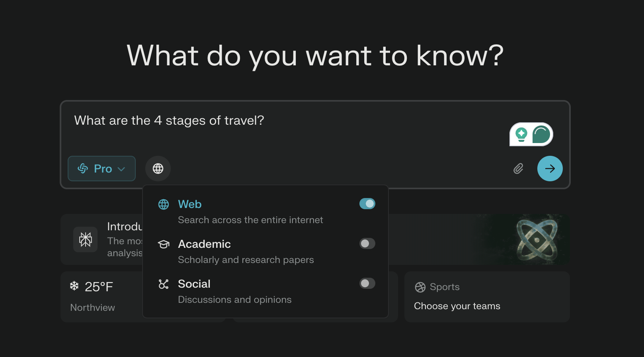The height and width of the screenshot is (357, 644).
Task: Click the Academic graduation cap icon
Action: tap(164, 244)
